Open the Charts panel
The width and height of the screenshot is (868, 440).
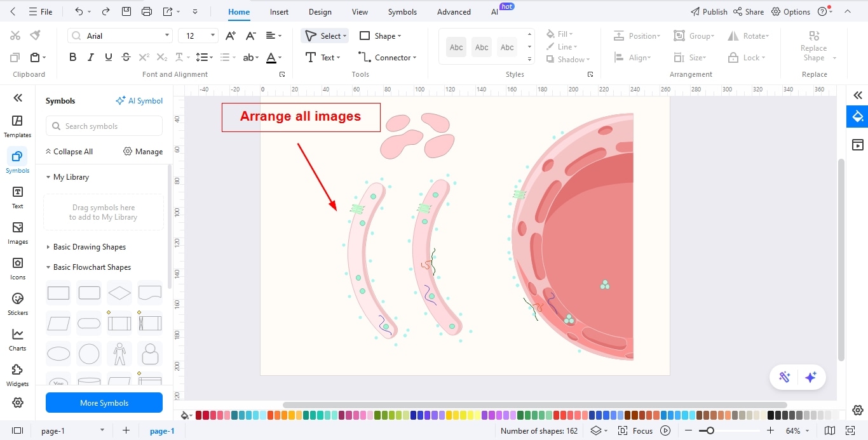(x=17, y=338)
